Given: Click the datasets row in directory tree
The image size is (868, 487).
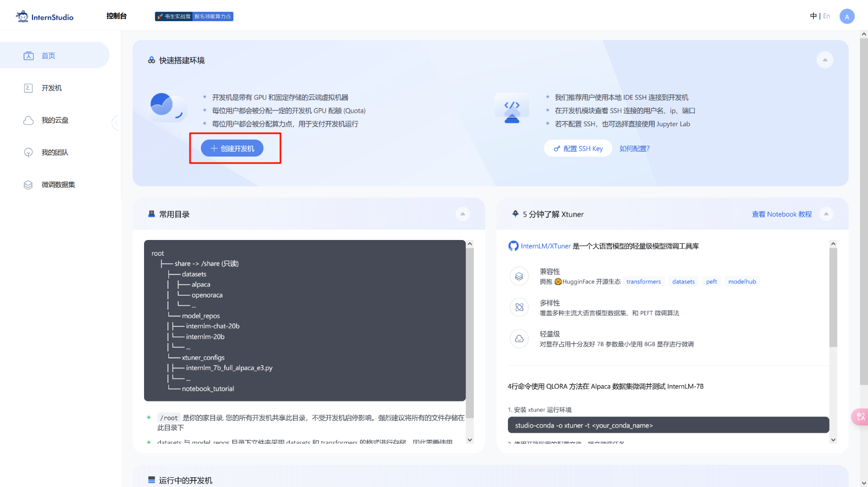Looking at the screenshot, I should (194, 274).
